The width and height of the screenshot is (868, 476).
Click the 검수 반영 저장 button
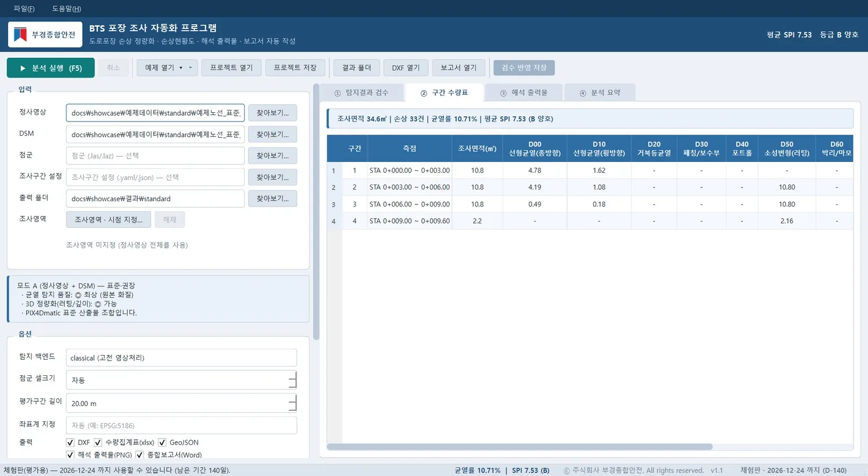pos(524,68)
